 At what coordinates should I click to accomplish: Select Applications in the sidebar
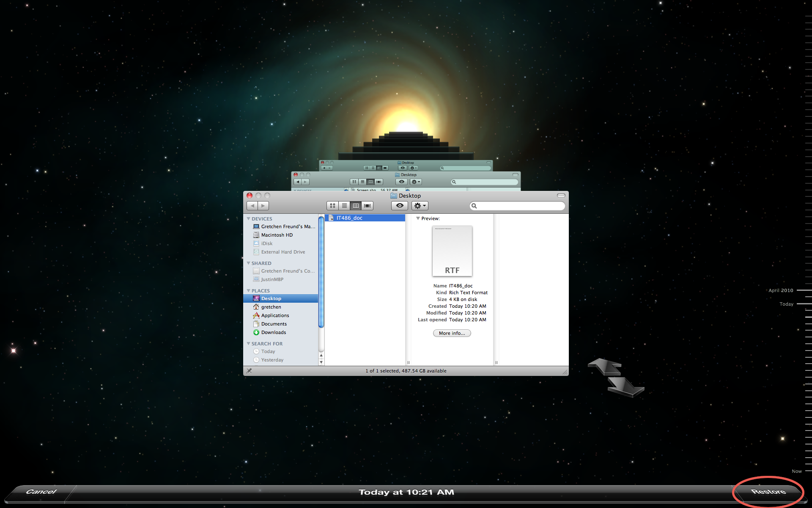pyautogui.click(x=275, y=315)
